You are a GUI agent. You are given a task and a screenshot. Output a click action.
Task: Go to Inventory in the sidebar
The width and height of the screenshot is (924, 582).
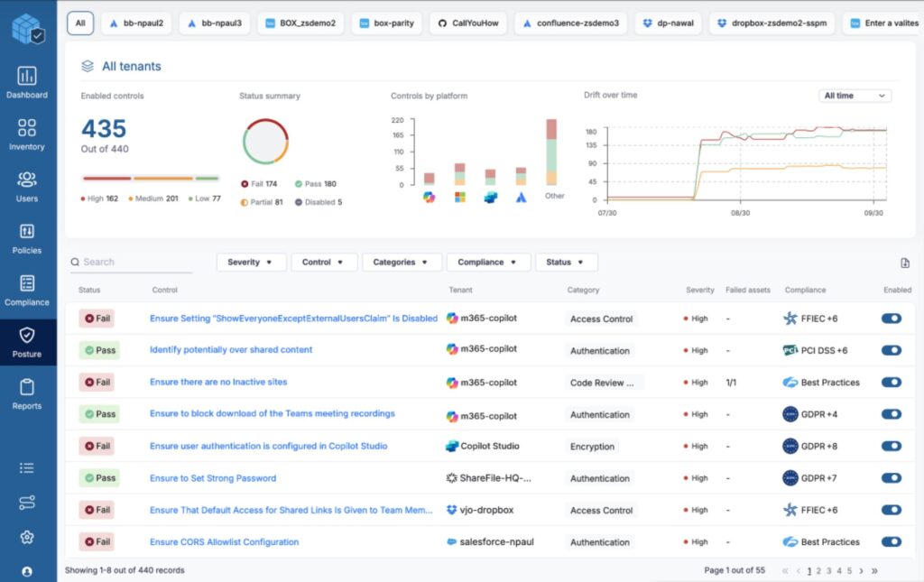(27, 128)
